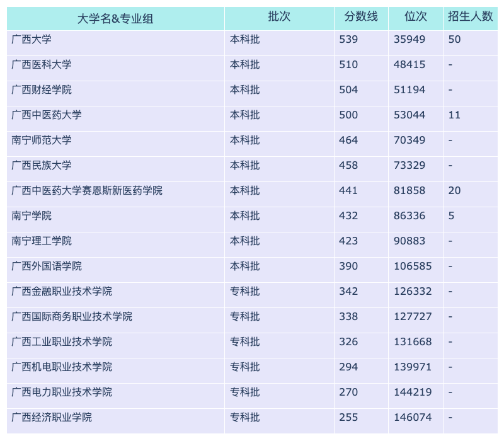Click the 大学名&专业组 column header
The height and width of the screenshot is (441, 504).
tap(115, 19)
